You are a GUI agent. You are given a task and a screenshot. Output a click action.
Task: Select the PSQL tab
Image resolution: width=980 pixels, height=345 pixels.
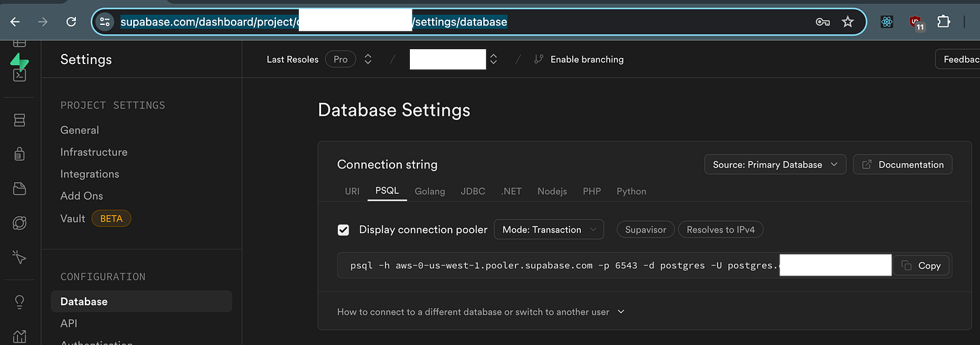pos(387,191)
